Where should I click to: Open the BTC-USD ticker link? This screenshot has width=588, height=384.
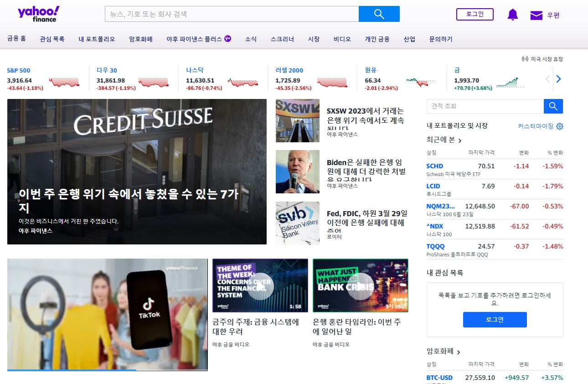pyautogui.click(x=439, y=378)
